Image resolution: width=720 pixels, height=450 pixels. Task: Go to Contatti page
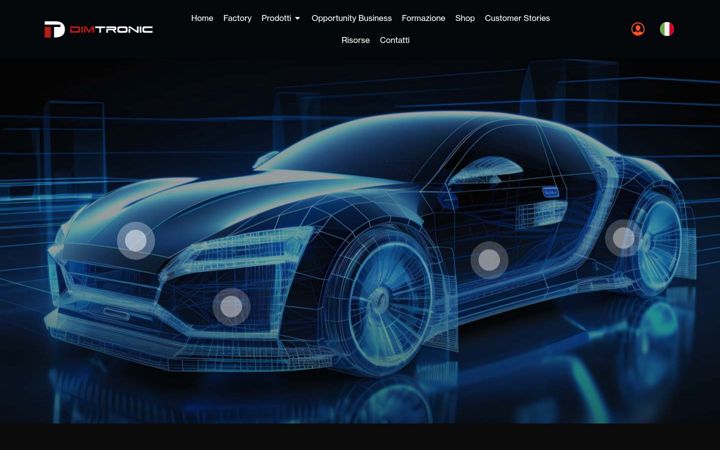(394, 40)
